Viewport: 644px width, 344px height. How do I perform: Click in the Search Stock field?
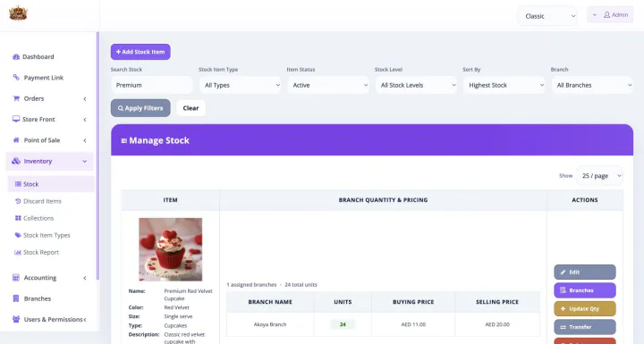(x=152, y=85)
